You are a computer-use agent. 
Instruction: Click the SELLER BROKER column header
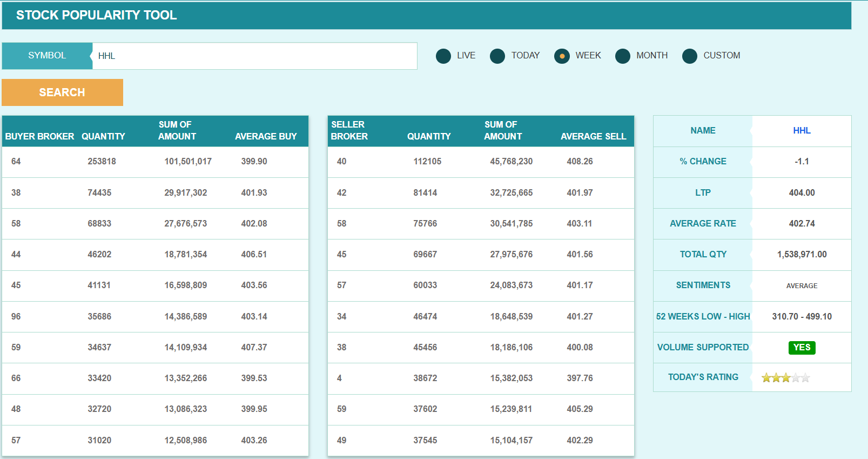pos(349,131)
